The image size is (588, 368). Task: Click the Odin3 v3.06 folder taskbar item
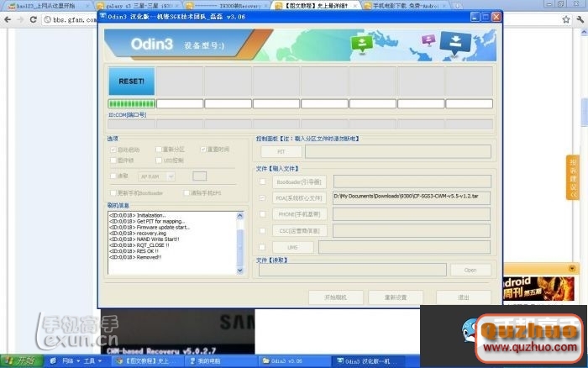[x=294, y=361]
